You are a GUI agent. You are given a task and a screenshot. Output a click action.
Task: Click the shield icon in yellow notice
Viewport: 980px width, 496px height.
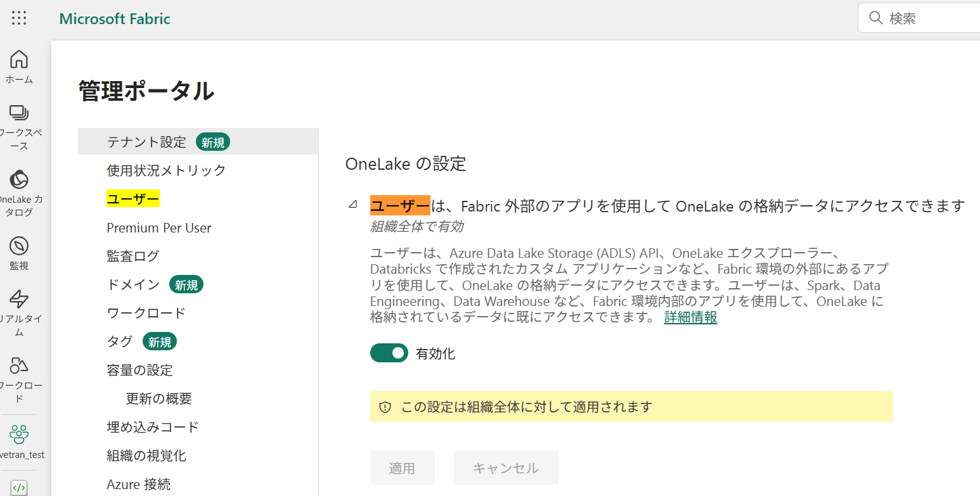coord(385,407)
